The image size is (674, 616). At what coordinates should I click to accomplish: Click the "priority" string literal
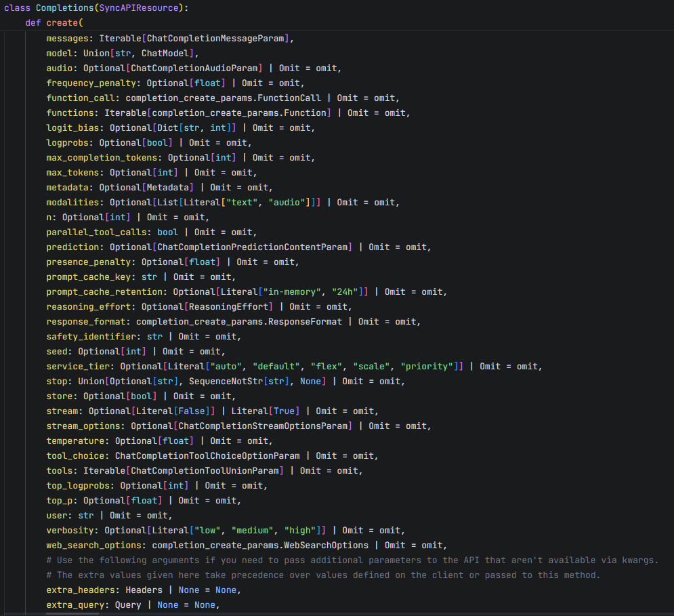click(x=427, y=367)
